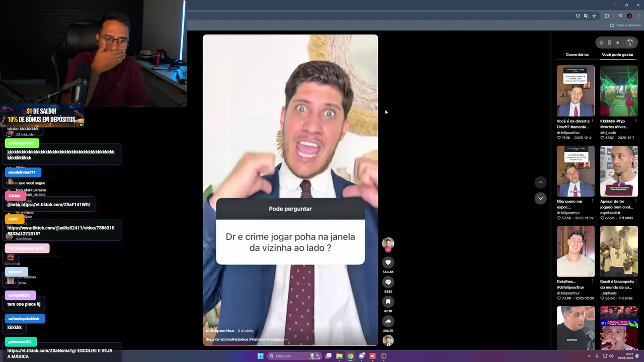This screenshot has height=362, width=644.
Task: Open the red app icon beside Discord in taskbar
Action: pyautogui.click(x=372, y=356)
